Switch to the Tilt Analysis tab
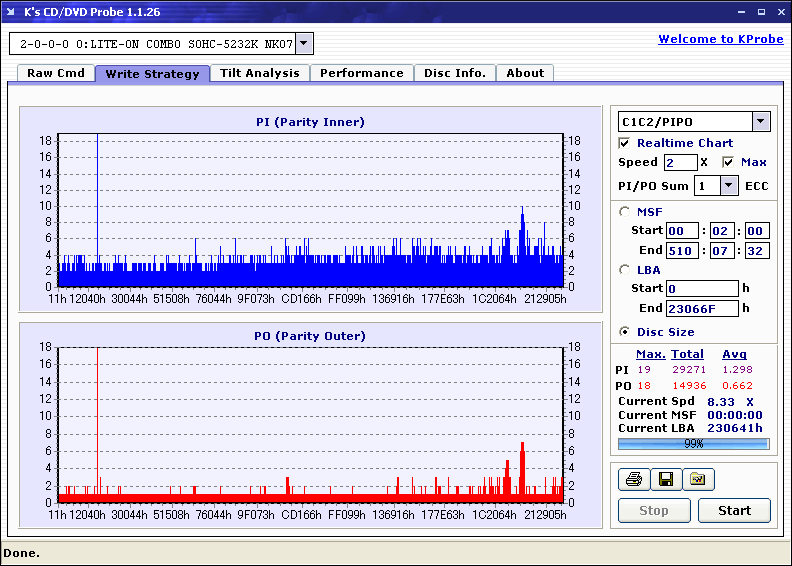This screenshot has height=566, width=792. 259,73
